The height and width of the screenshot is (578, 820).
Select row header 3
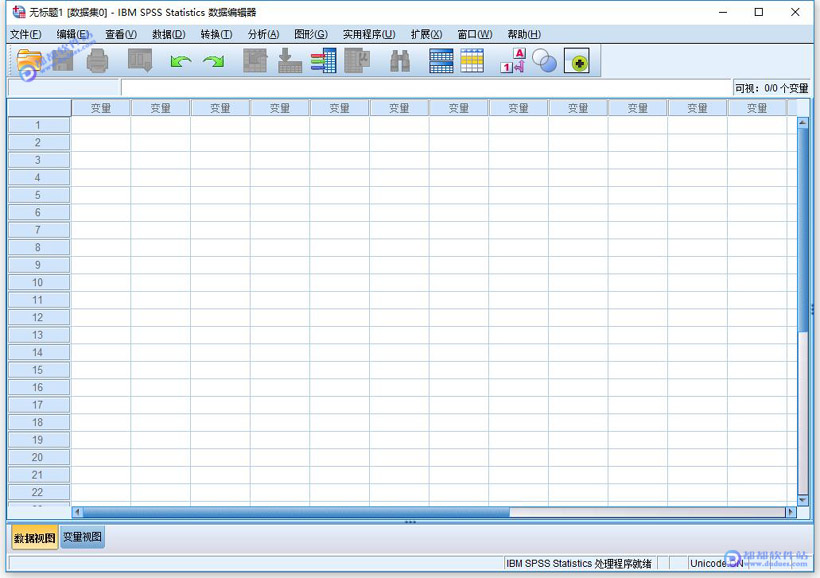pos(39,160)
